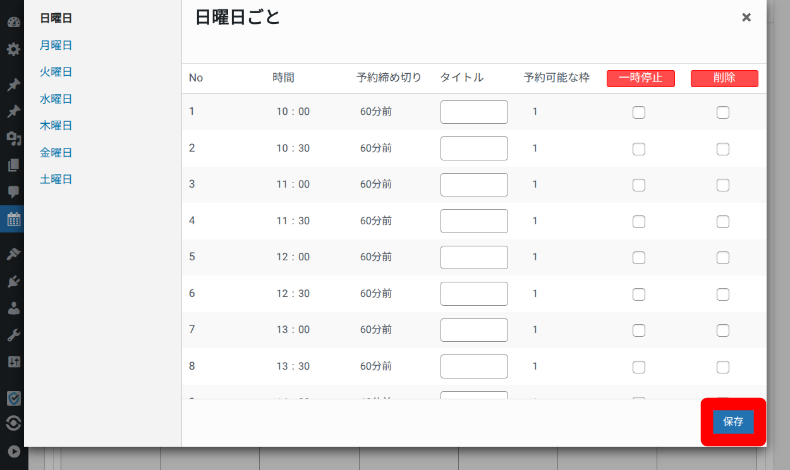
Task: Click the 予約締め切り column header
Action: click(388, 78)
